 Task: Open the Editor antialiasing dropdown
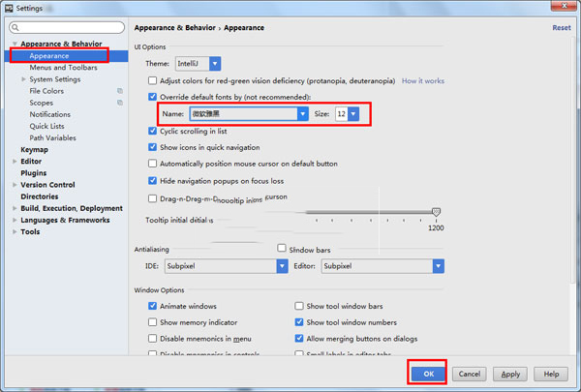(x=439, y=266)
